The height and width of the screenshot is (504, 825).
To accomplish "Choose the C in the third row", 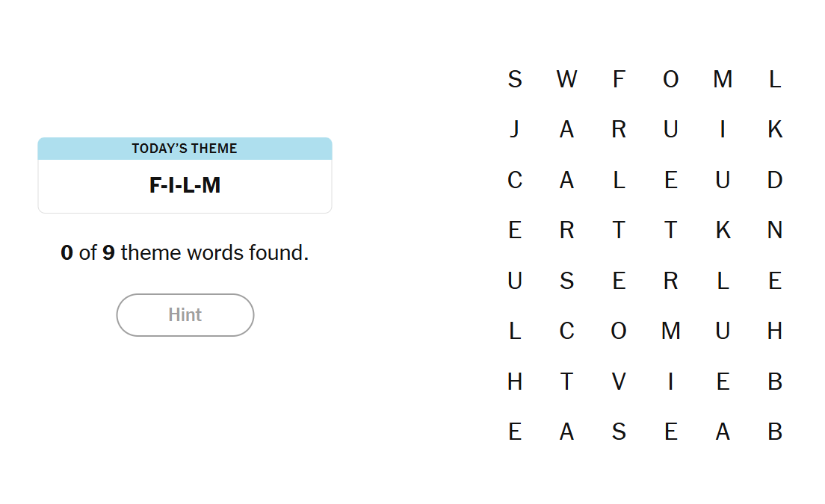I will click(x=514, y=180).
